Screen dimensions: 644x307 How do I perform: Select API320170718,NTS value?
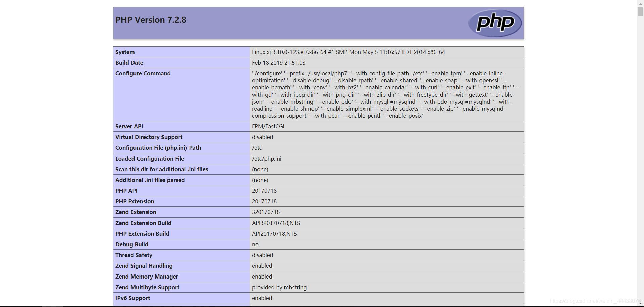pyautogui.click(x=276, y=223)
